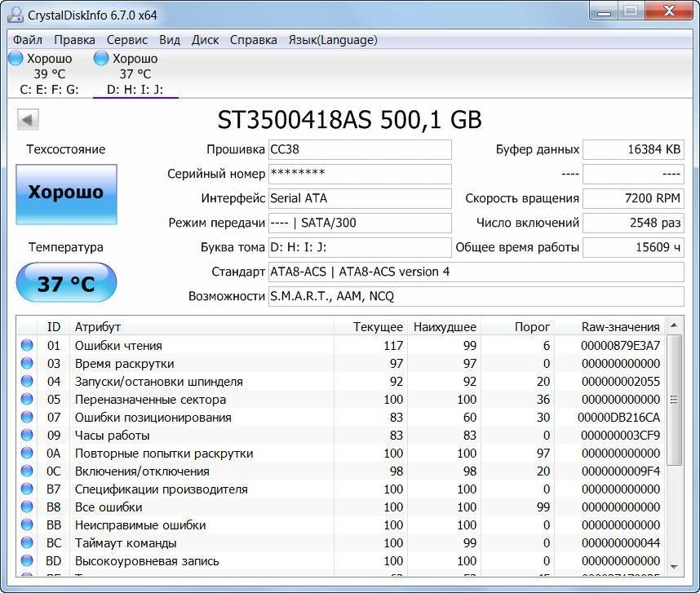
Task: Click the attribute list scrollbar thumb
Action: click(x=674, y=400)
